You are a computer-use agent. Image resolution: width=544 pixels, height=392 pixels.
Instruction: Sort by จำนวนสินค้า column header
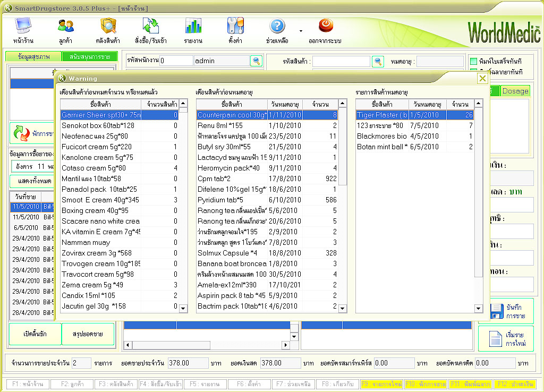[160, 104]
